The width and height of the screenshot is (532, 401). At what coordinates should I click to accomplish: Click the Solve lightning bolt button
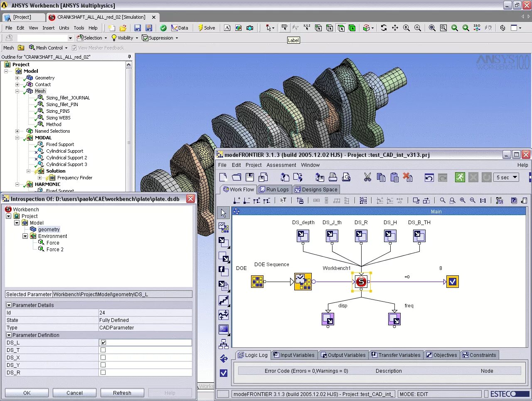[206, 28]
